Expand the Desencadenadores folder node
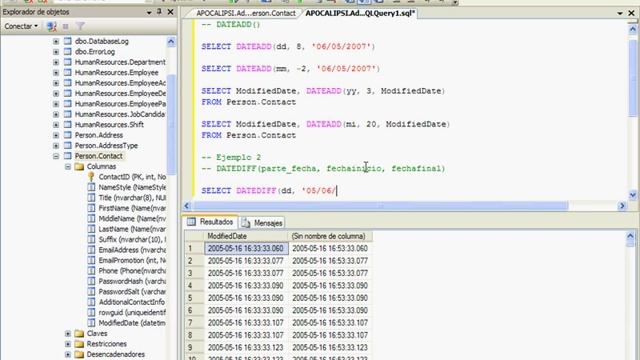This screenshot has width=640, height=360. point(68,354)
